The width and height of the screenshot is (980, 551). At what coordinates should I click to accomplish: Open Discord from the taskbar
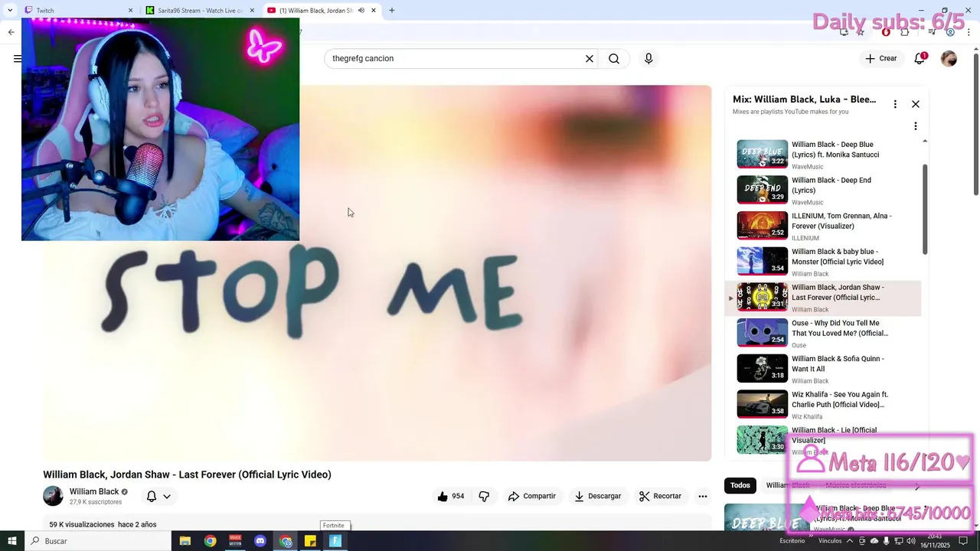point(260,541)
